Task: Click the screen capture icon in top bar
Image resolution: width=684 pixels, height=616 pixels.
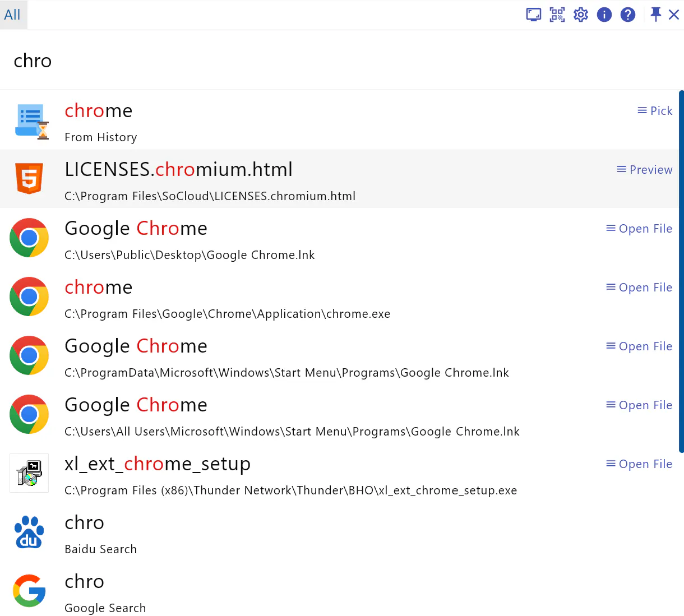Action: pos(534,15)
